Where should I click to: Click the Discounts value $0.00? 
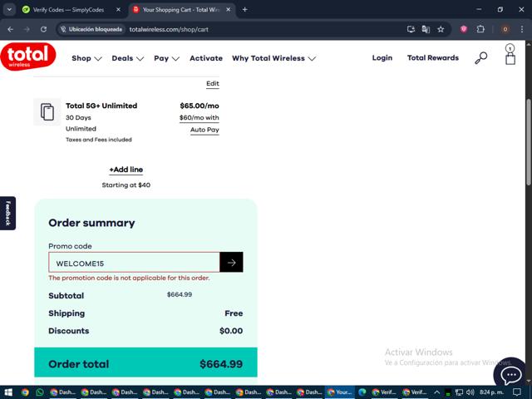tap(231, 331)
